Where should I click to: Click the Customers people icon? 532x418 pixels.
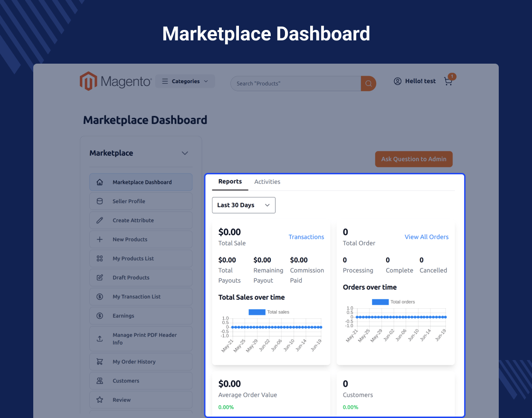pos(100,380)
